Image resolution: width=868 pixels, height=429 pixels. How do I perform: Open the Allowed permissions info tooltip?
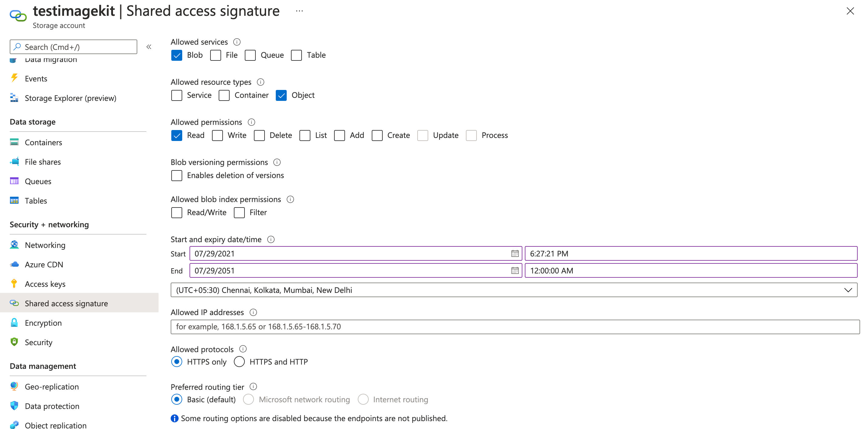click(x=251, y=122)
